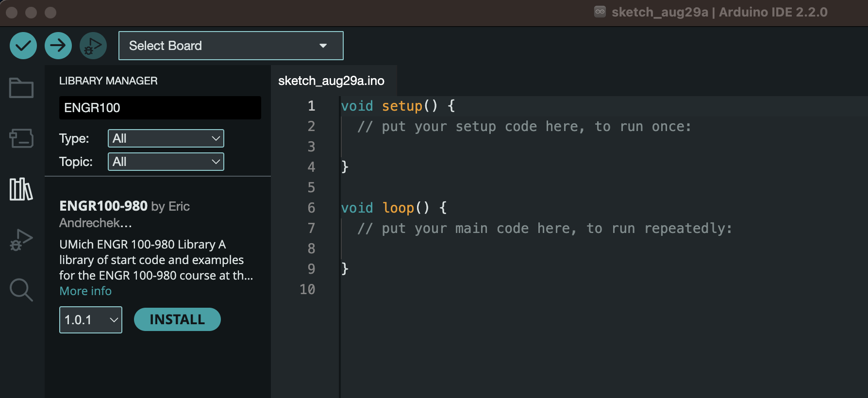This screenshot has width=868, height=398.
Task: Click the Arduino IDE title bar text
Action: [719, 12]
